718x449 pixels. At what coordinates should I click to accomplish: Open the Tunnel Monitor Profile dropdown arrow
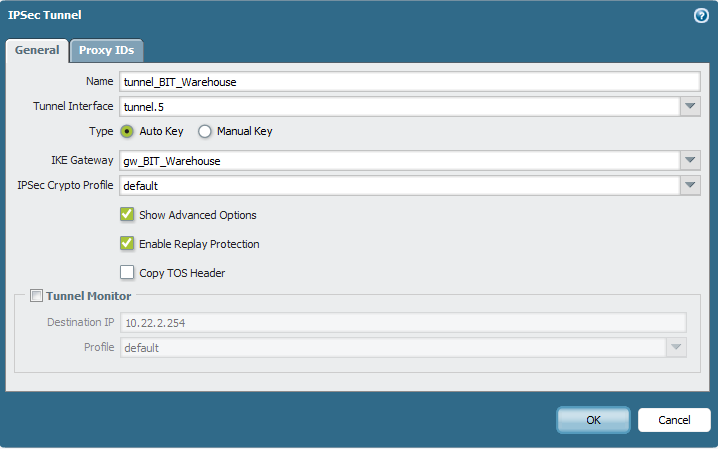[x=676, y=347]
